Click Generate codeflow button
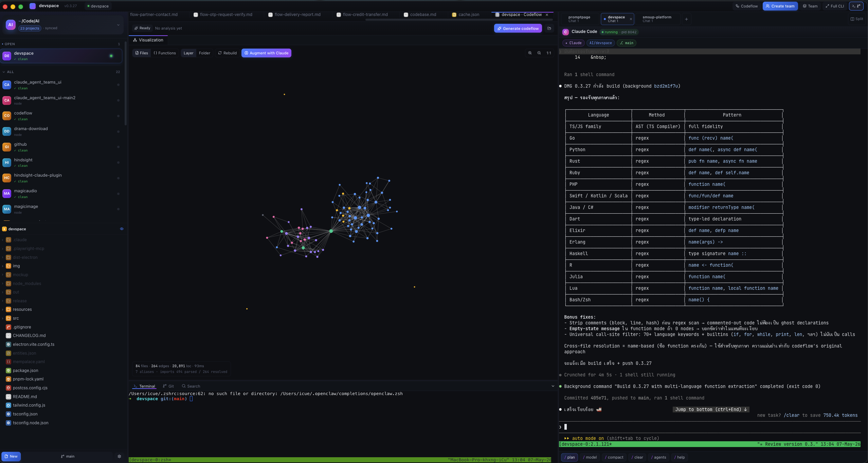Image resolution: width=868 pixels, height=463 pixels. tap(518, 29)
